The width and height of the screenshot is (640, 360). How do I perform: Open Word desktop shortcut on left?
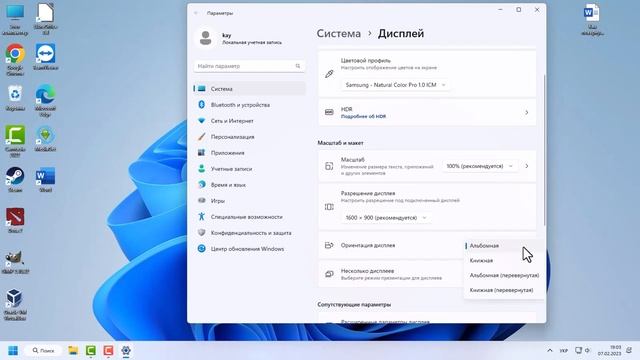tap(45, 179)
